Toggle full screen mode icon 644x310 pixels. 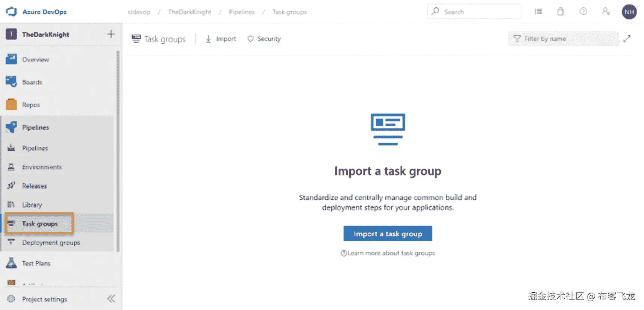coord(627,39)
